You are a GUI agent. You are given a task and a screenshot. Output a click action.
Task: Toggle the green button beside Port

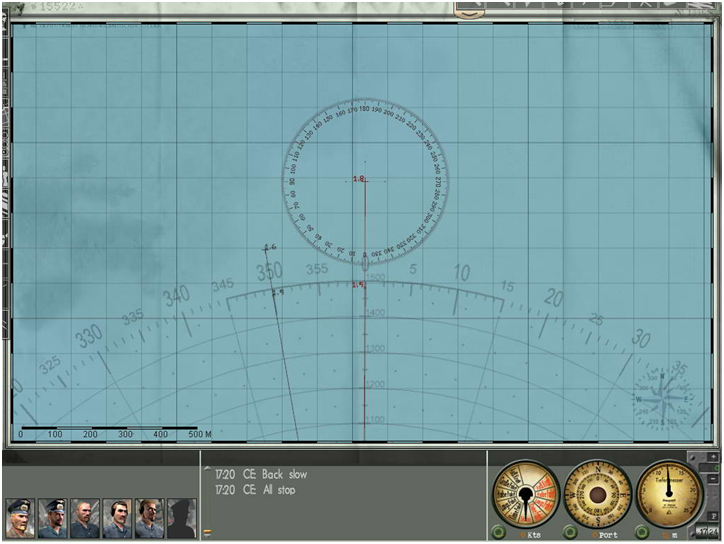point(571,532)
